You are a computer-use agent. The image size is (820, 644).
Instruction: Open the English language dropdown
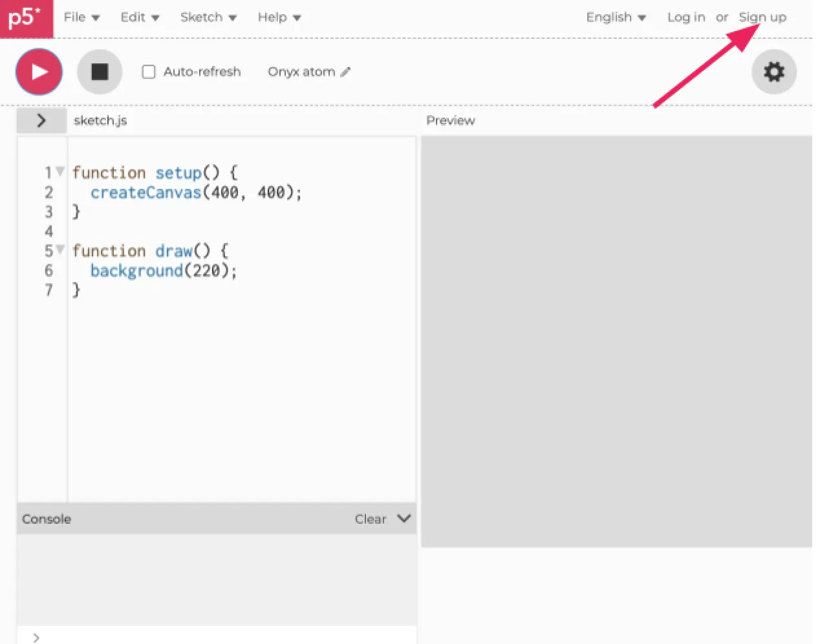coord(616,17)
